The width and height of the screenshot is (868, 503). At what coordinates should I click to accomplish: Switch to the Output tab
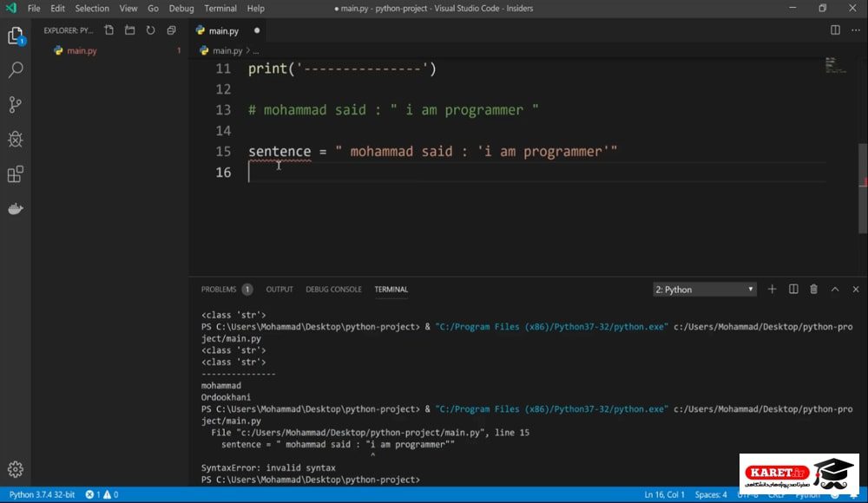click(279, 290)
